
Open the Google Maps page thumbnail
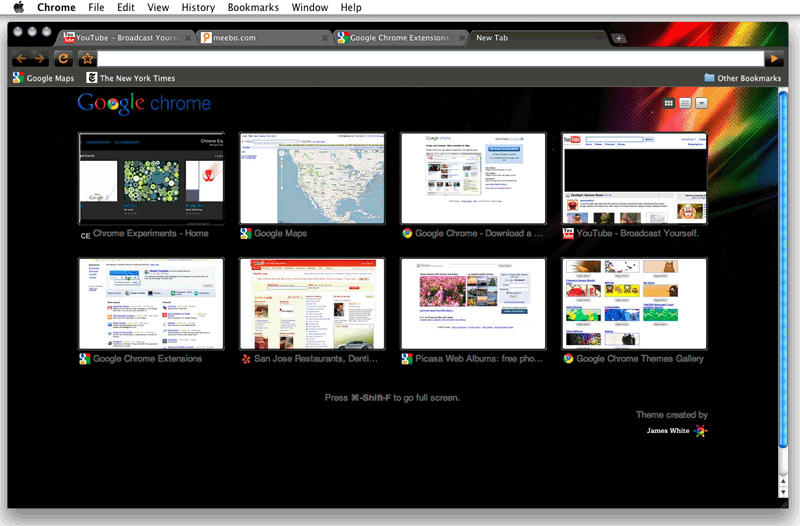point(312,179)
